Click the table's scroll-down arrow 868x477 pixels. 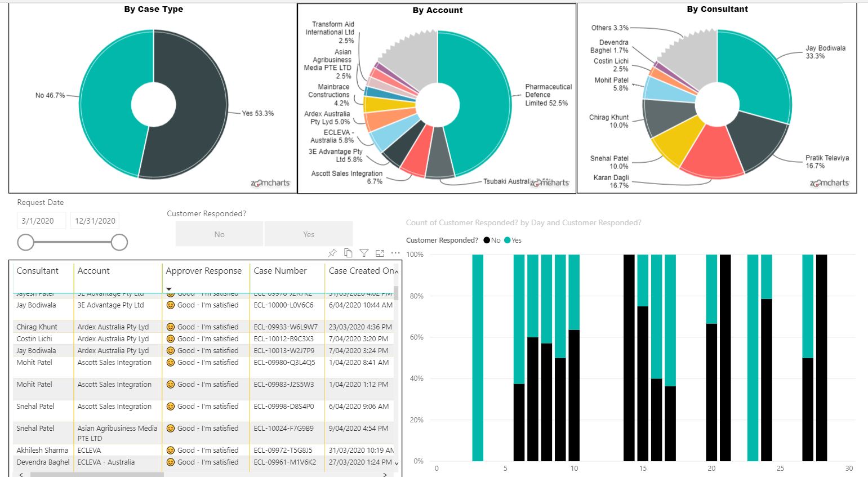[x=396, y=463]
